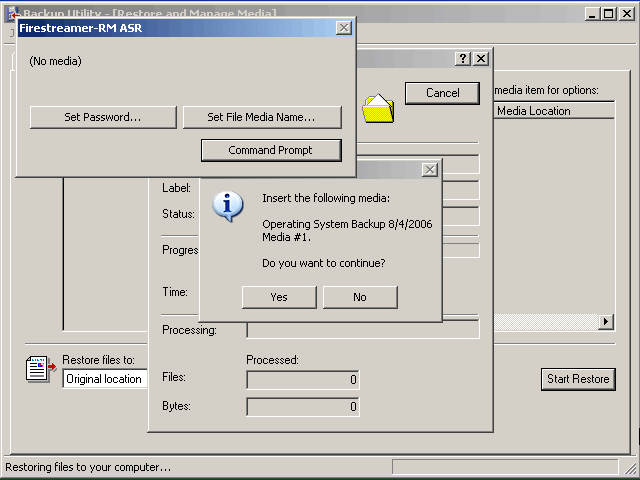Click the 'Do you want to continue?' text
Viewport: 640px width, 480px height.
[324, 263]
